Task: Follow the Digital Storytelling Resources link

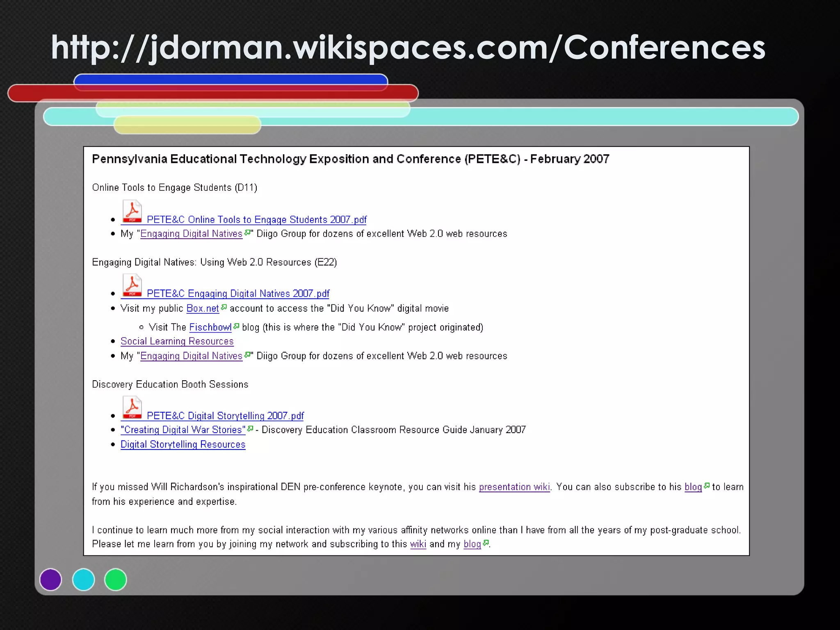Action: (x=183, y=445)
